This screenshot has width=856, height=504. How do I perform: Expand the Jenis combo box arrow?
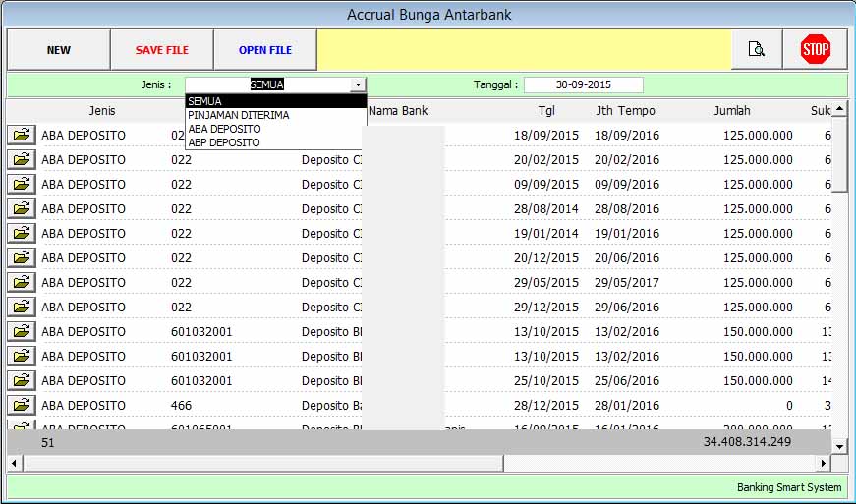[358, 85]
